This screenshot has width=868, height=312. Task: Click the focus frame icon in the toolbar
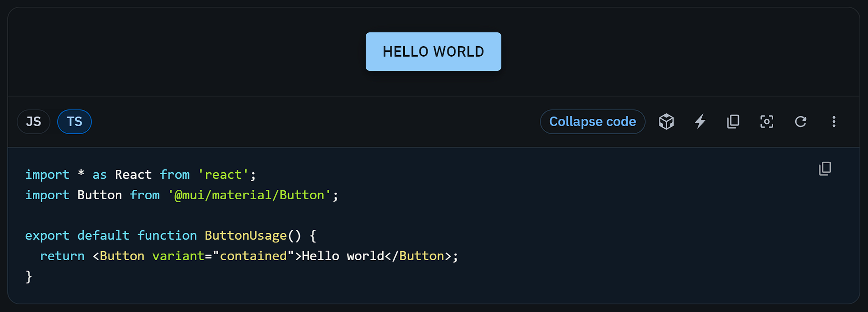coord(767,122)
